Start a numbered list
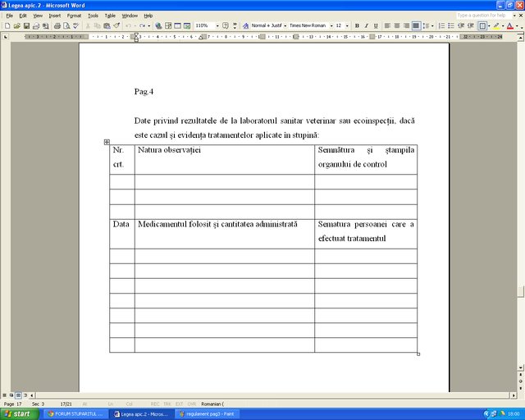 [x=441, y=25]
